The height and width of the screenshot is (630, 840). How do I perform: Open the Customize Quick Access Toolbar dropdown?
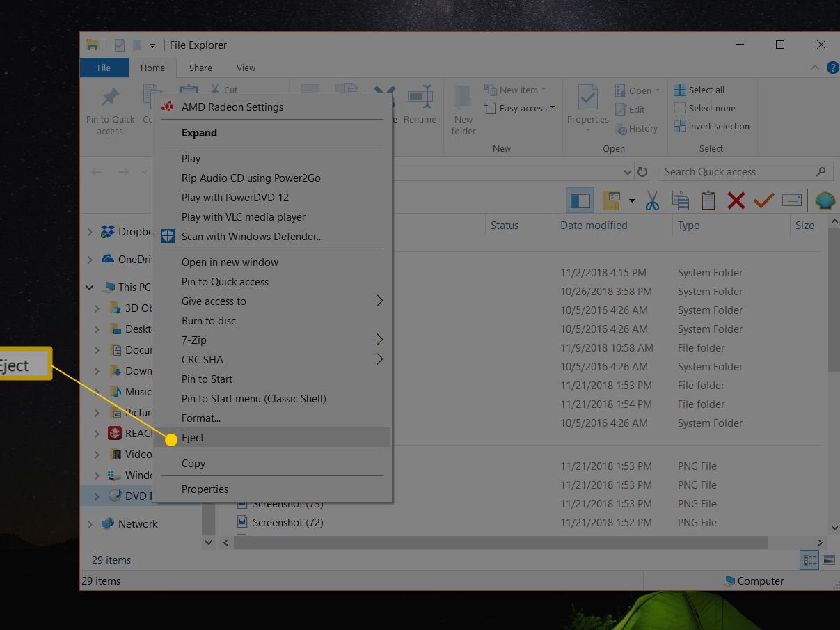click(x=152, y=46)
